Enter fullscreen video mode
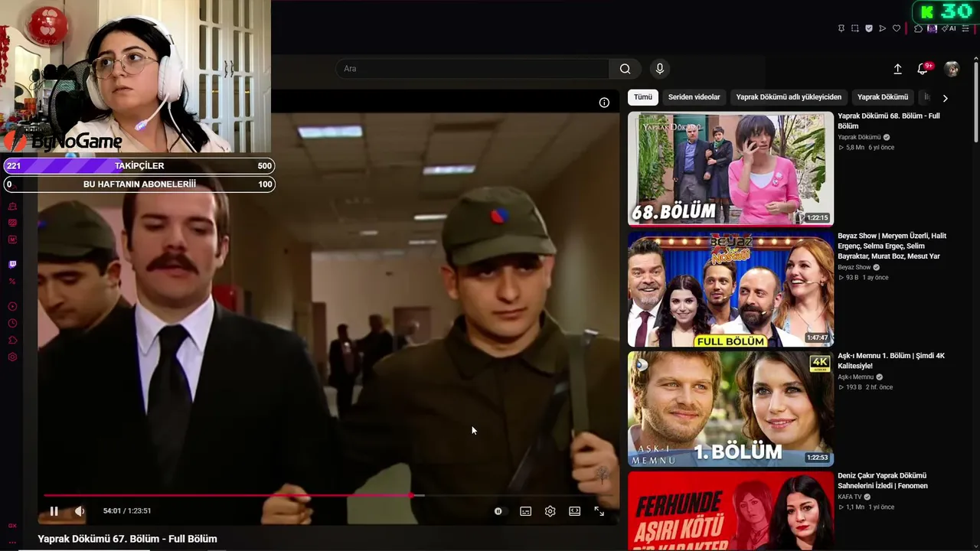The image size is (980, 551). pos(599,511)
